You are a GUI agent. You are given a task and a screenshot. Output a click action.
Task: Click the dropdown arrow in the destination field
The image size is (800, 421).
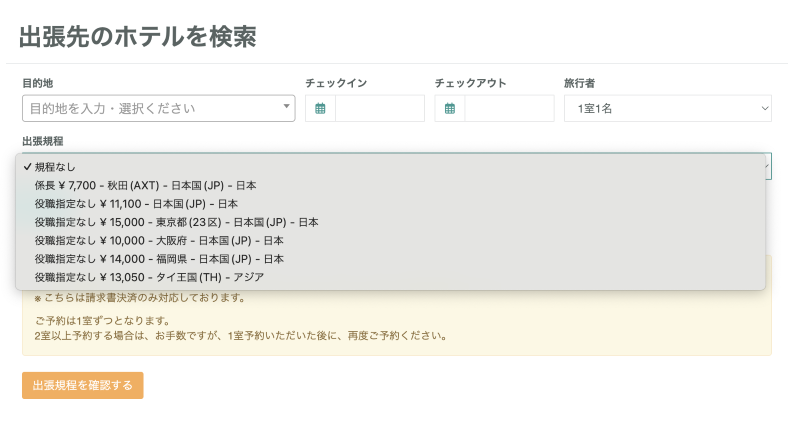286,107
